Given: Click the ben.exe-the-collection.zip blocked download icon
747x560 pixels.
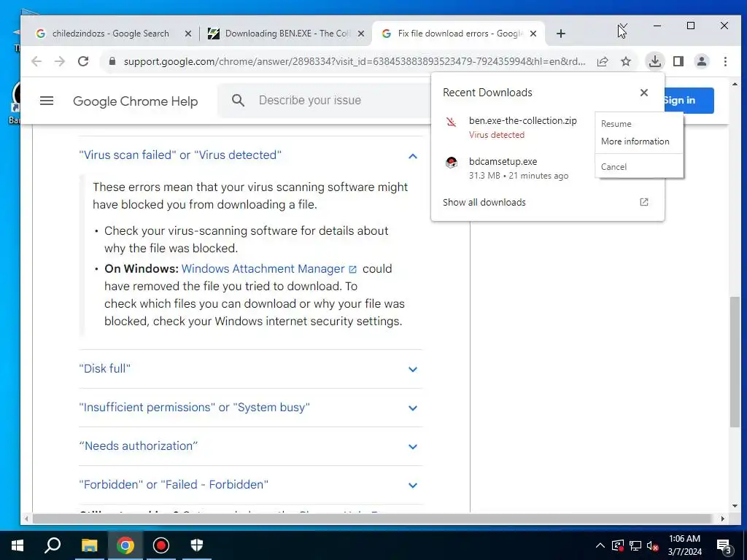Looking at the screenshot, I should coord(451,122).
